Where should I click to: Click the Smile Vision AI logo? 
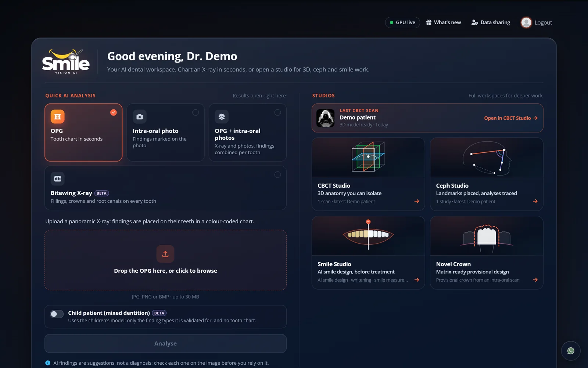pos(66,61)
